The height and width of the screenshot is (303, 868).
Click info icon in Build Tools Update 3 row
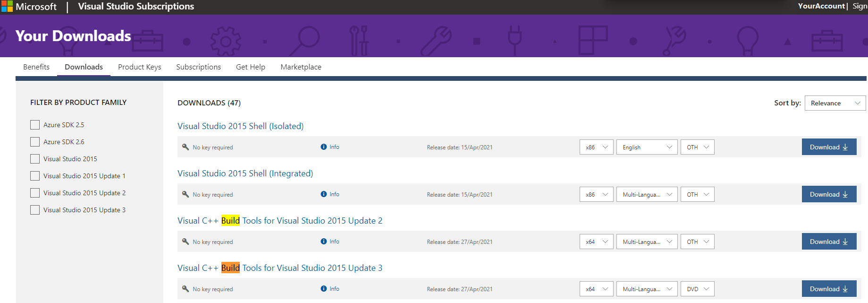click(324, 289)
